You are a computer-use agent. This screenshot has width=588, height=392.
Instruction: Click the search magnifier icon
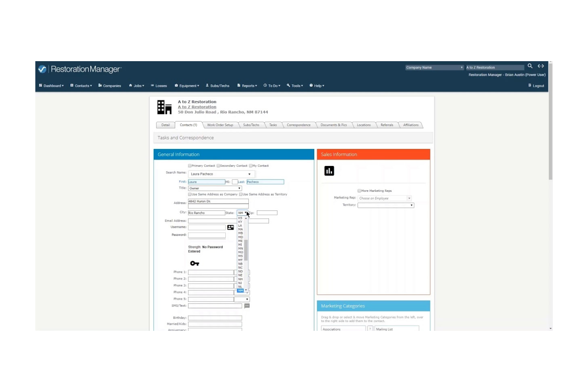pyautogui.click(x=530, y=66)
